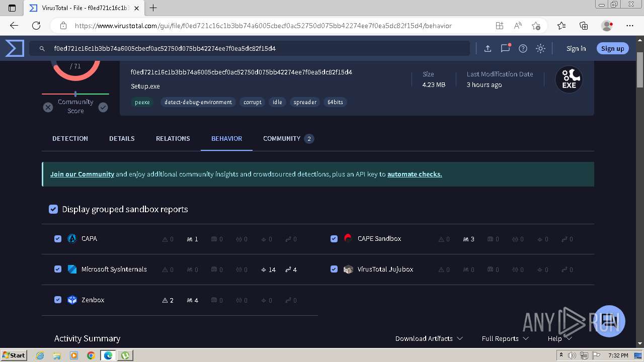644x362 pixels.
Task: Select the Behavior tab
Action: coord(226,138)
